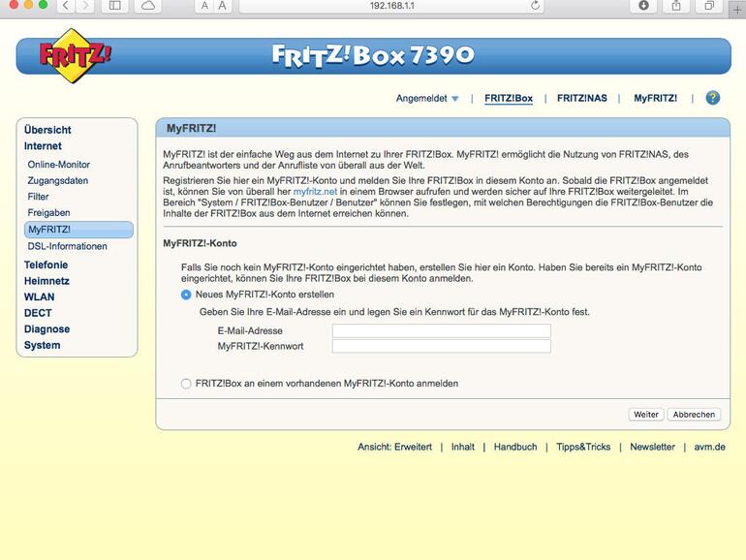The height and width of the screenshot is (560, 746).
Task: Select FRITZ!Box an vorhandenen Konto anmelden radio
Action: point(186,384)
